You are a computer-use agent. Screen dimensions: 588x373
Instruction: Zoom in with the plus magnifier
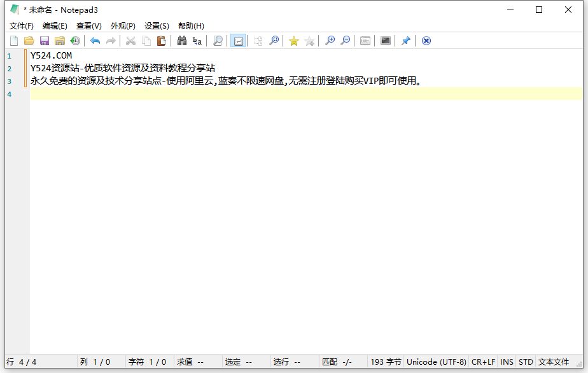330,41
